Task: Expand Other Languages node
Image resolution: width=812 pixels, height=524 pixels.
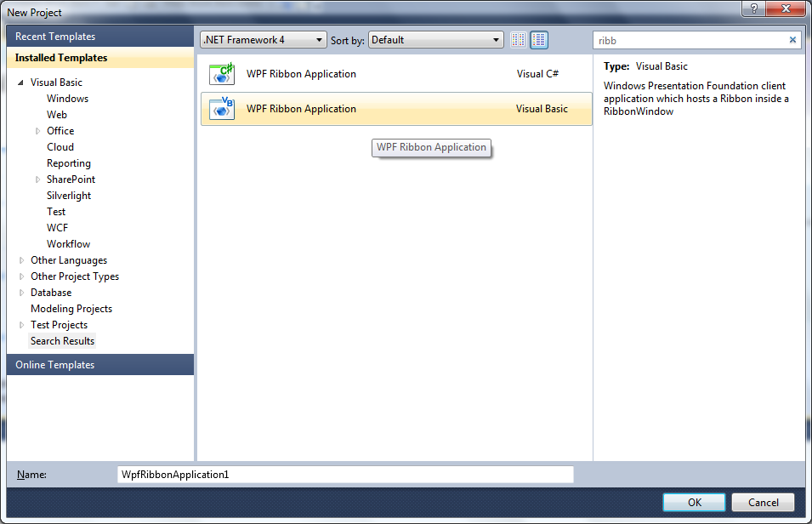Action: click(x=21, y=260)
